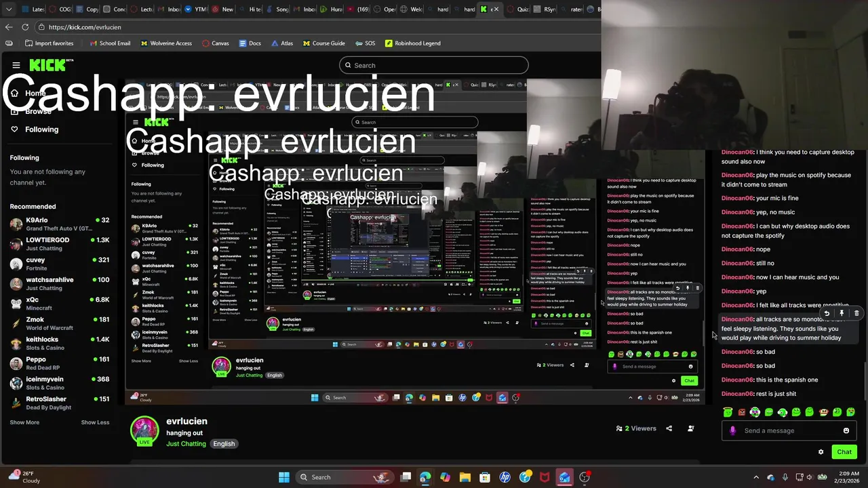Open emoji picker in message box
868x488 pixels.
(846, 430)
